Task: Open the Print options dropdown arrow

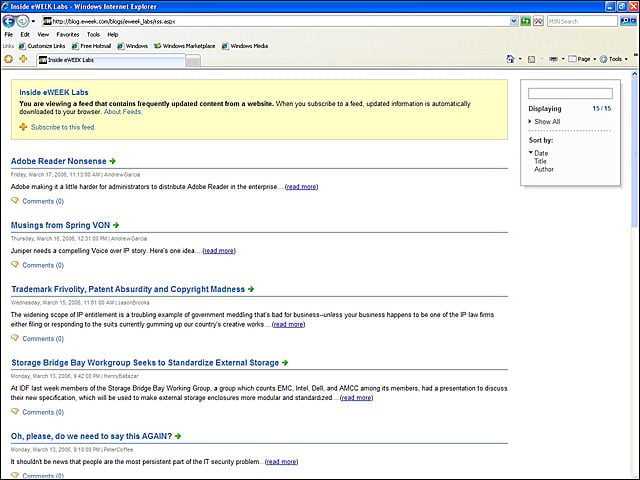Action: [x=563, y=59]
